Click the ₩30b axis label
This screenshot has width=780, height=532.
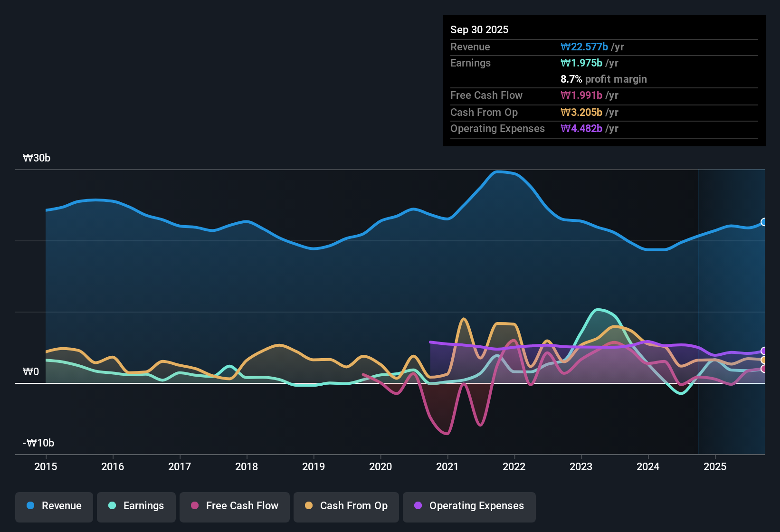[37, 158]
